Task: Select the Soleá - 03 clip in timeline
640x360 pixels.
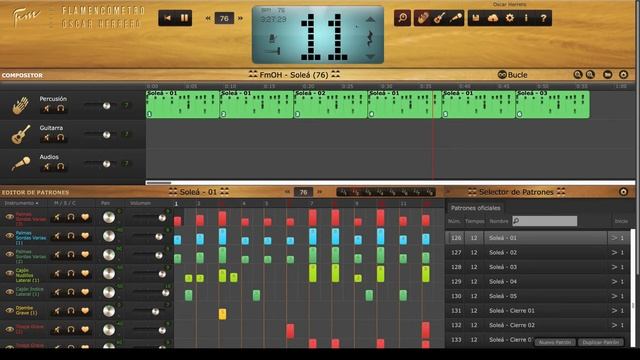Action: (x=552, y=104)
